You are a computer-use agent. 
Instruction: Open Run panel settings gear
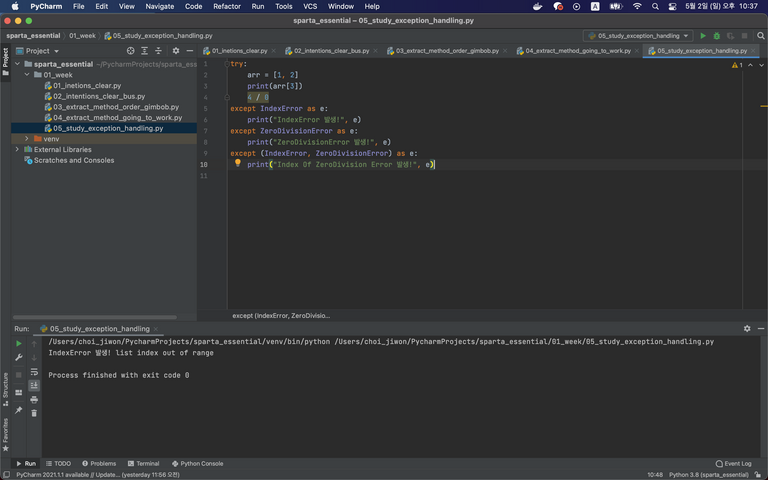coord(747,329)
